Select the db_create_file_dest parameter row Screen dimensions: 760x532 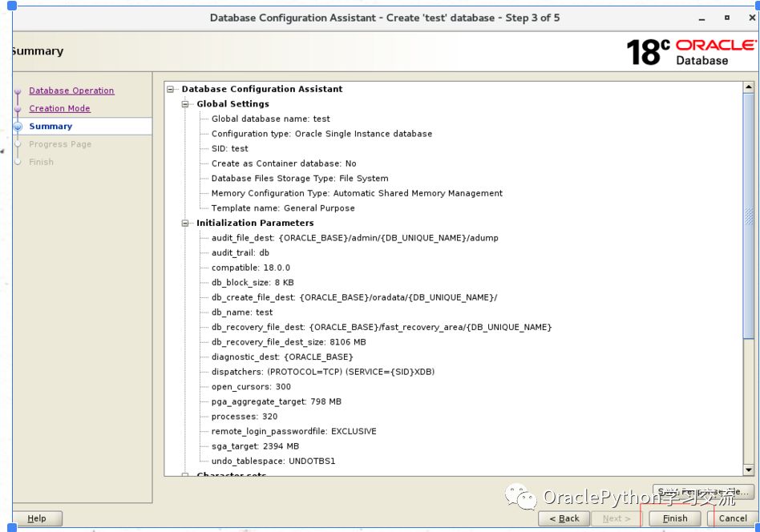pos(354,298)
